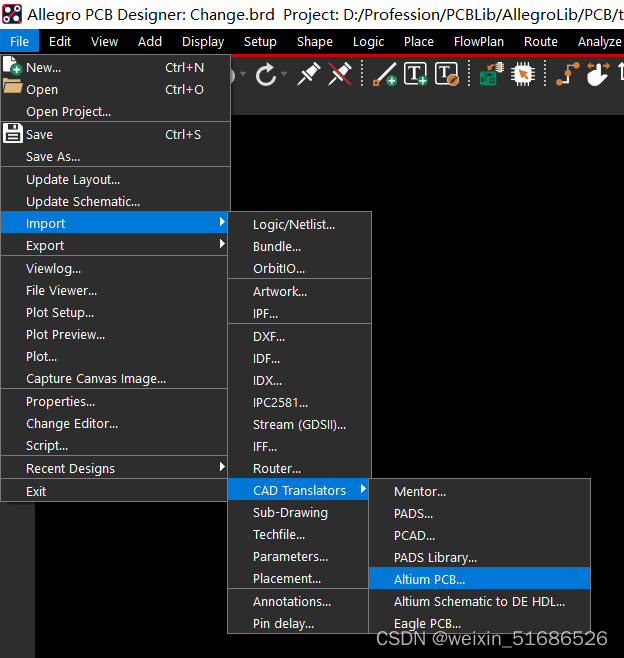The width and height of the screenshot is (624, 658).
Task: Select the Add Text tool icon
Action: click(x=415, y=75)
